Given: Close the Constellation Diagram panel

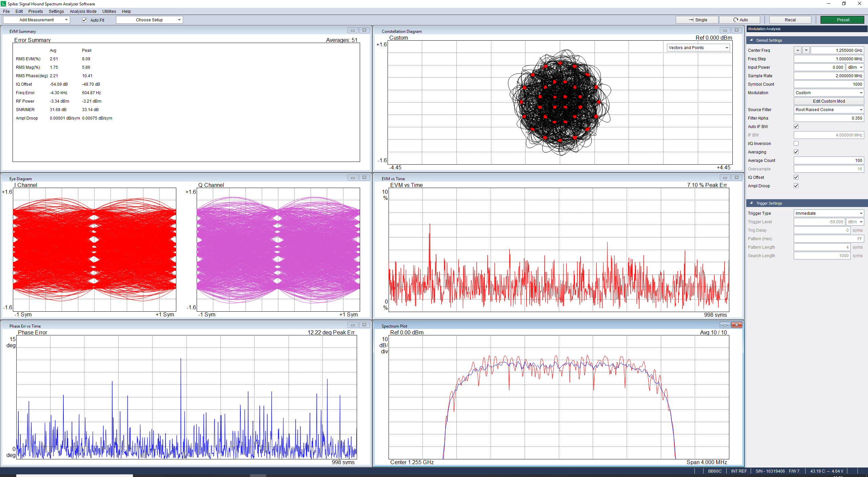Looking at the screenshot, I should point(736,30).
